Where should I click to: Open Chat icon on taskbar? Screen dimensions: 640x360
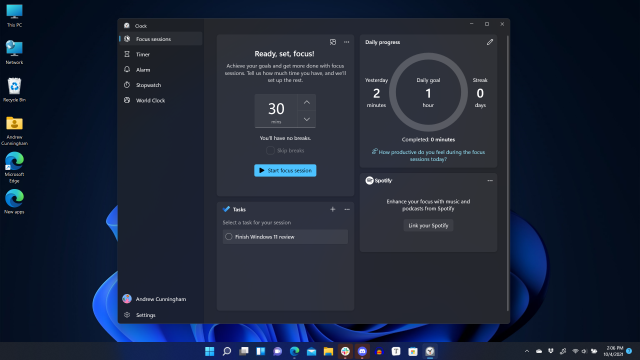tap(278, 351)
